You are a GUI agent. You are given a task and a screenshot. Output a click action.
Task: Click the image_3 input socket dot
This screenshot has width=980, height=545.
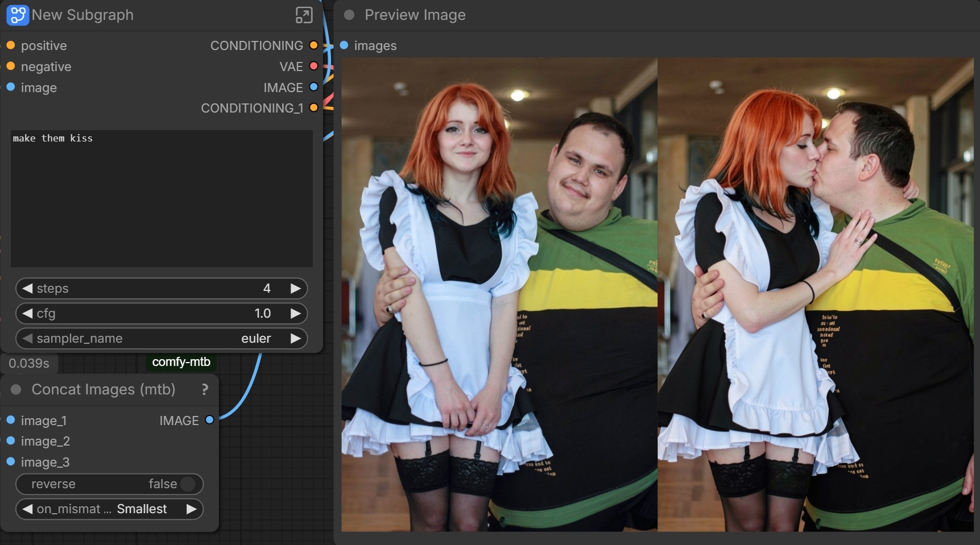click(10, 461)
